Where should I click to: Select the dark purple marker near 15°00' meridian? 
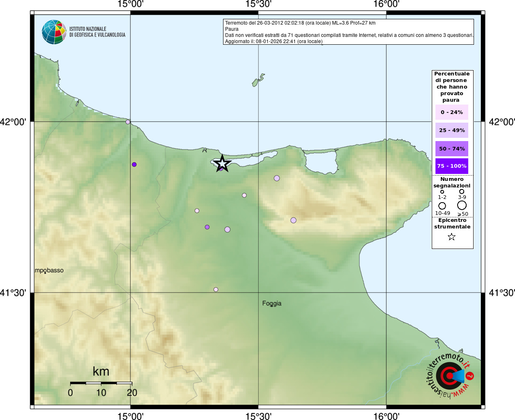[x=134, y=164]
